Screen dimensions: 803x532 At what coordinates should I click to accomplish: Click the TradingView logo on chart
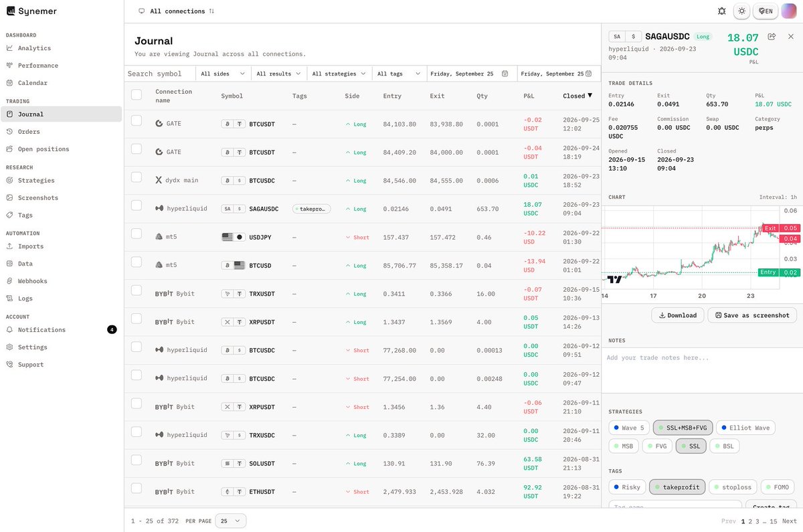click(x=615, y=279)
